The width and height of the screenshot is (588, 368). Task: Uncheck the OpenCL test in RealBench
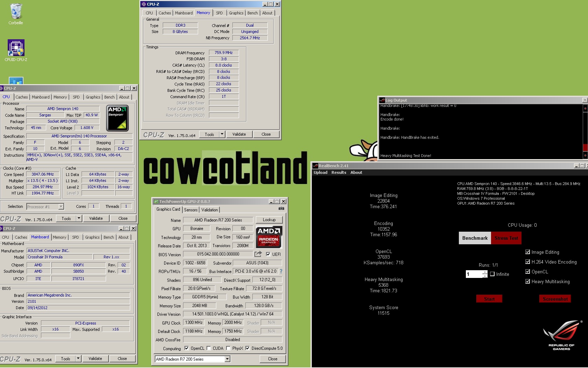coord(528,271)
